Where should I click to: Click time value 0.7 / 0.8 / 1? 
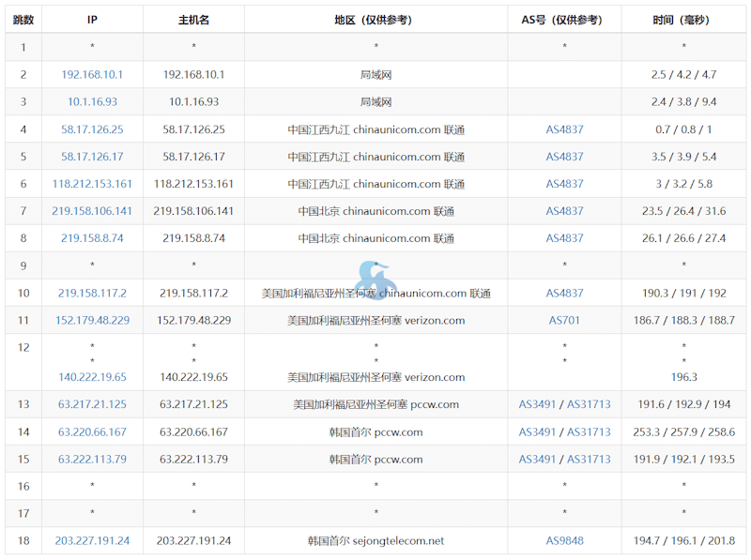point(683,129)
